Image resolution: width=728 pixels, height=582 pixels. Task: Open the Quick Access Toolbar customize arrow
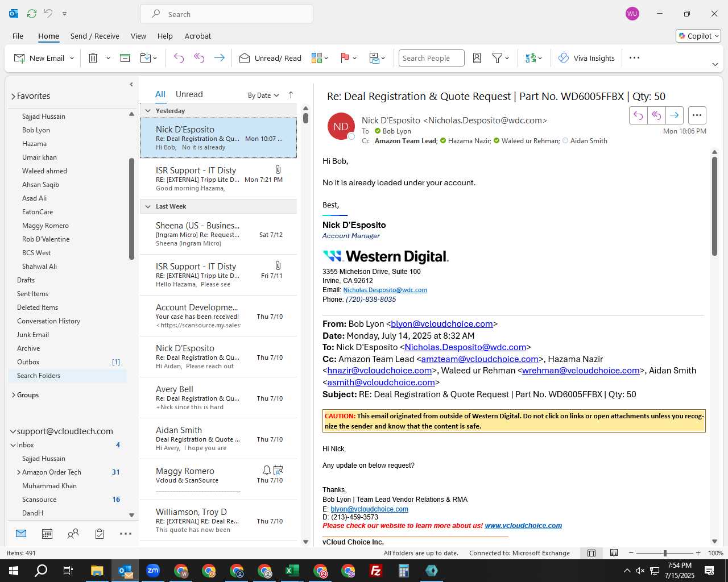click(x=64, y=14)
